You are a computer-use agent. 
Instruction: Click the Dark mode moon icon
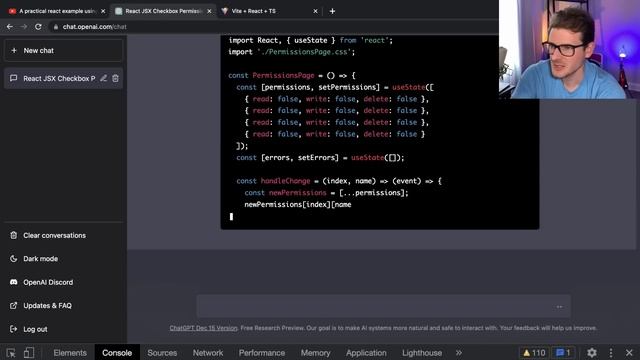(x=13, y=259)
